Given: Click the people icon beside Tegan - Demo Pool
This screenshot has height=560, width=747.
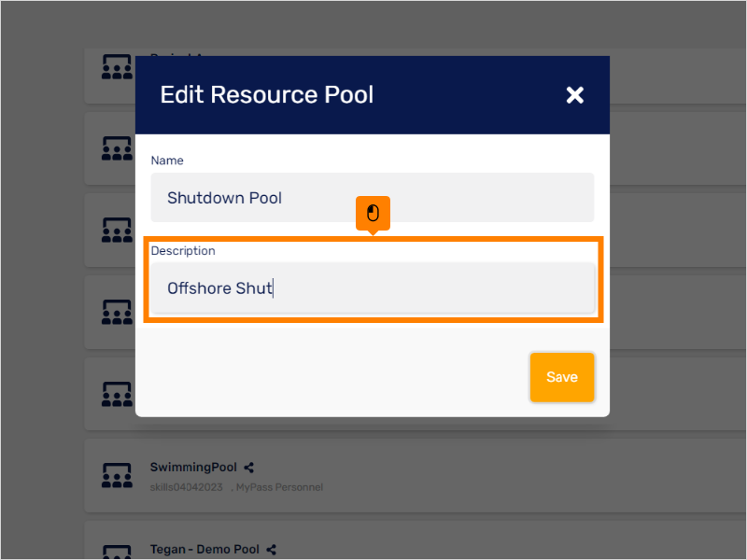Looking at the screenshot, I should 116,553.
